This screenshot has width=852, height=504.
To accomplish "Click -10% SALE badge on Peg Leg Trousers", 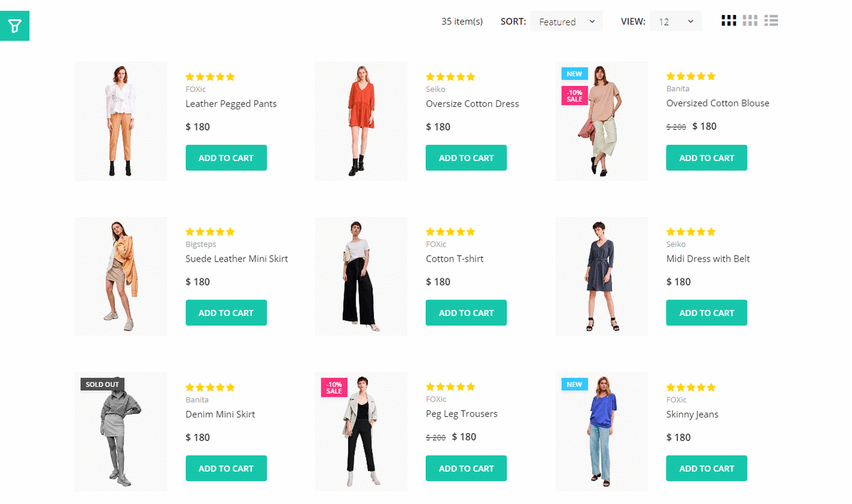I will 334,387.
